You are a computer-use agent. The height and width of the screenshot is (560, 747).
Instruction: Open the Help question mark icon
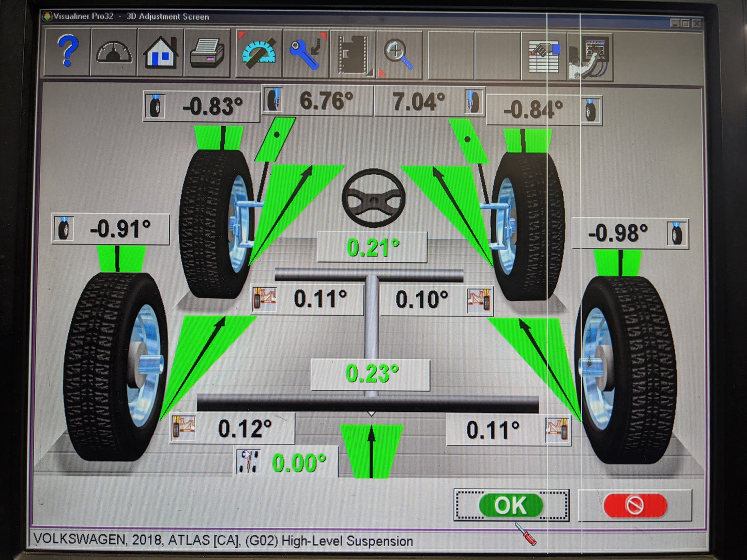pyautogui.click(x=65, y=52)
